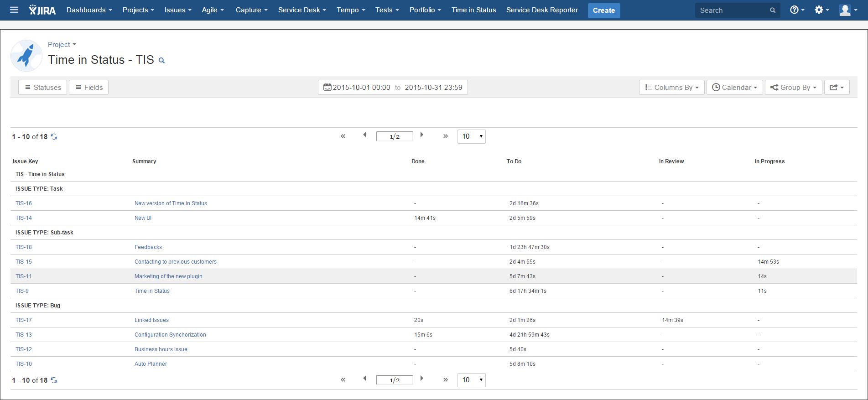Screen dimensions: 868x400
Task: Refresh the results using top refresh icon
Action: [x=54, y=137]
